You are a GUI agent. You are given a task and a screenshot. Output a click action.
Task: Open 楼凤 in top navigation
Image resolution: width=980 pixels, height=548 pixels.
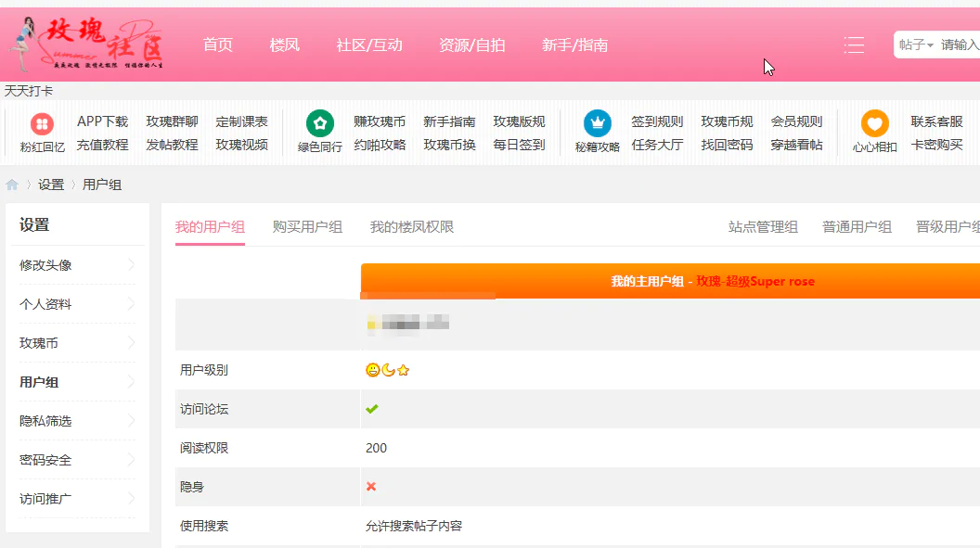[284, 45]
